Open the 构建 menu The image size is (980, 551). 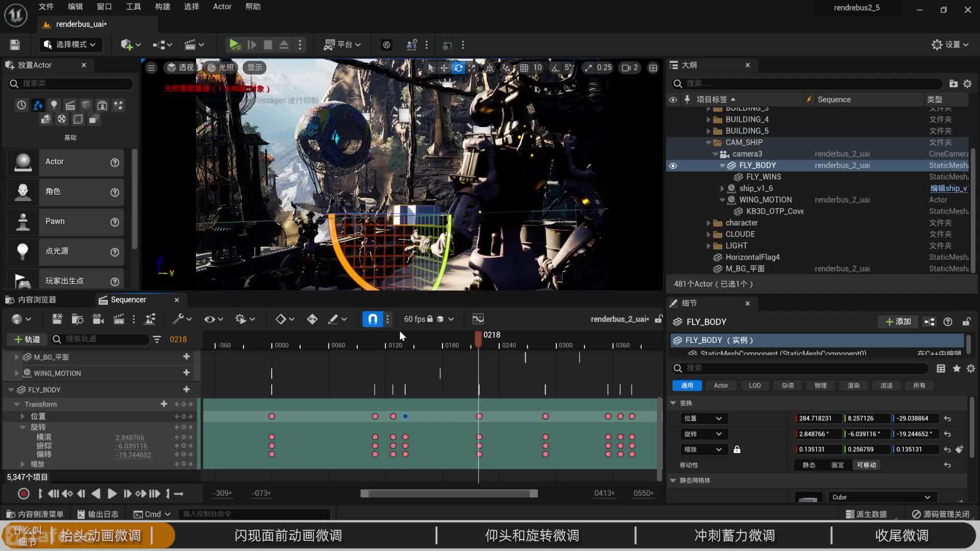pos(162,7)
